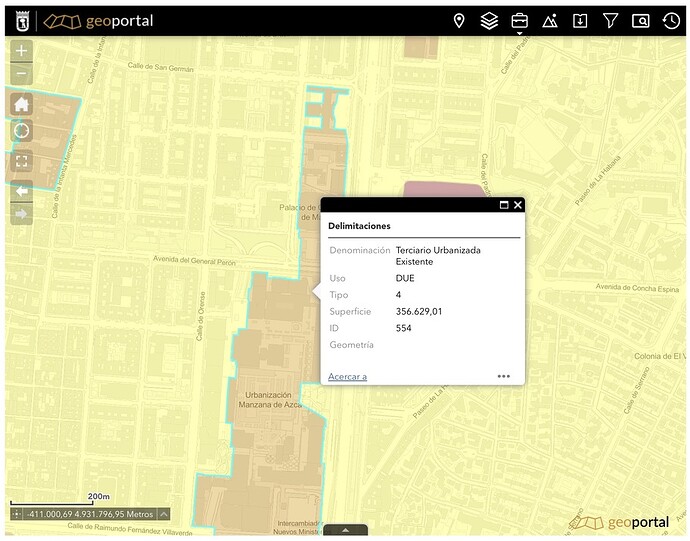Zoom in with the plus button
The width and height of the screenshot is (690, 541).
tap(21, 51)
